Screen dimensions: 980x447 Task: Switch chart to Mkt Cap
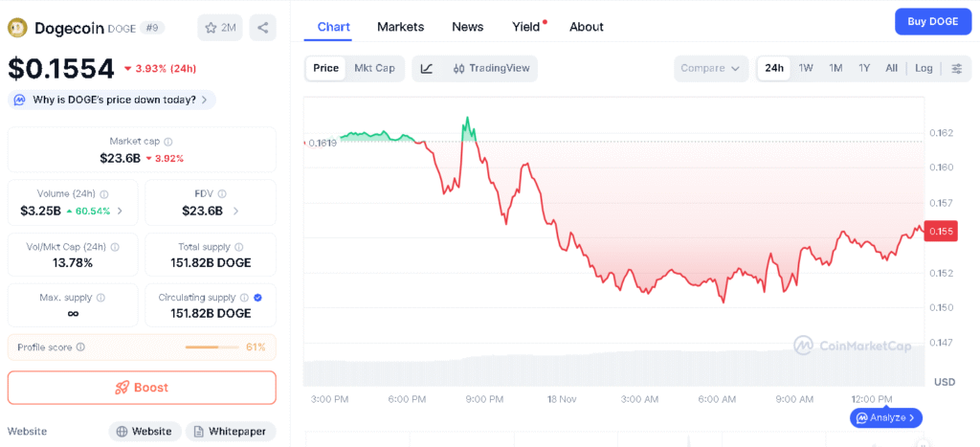[374, 68]
